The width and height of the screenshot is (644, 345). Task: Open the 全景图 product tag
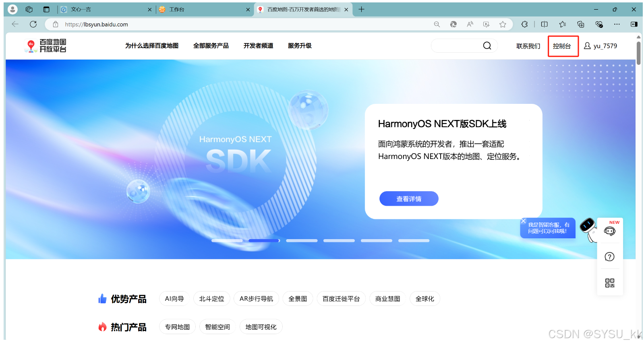[298, 299]
